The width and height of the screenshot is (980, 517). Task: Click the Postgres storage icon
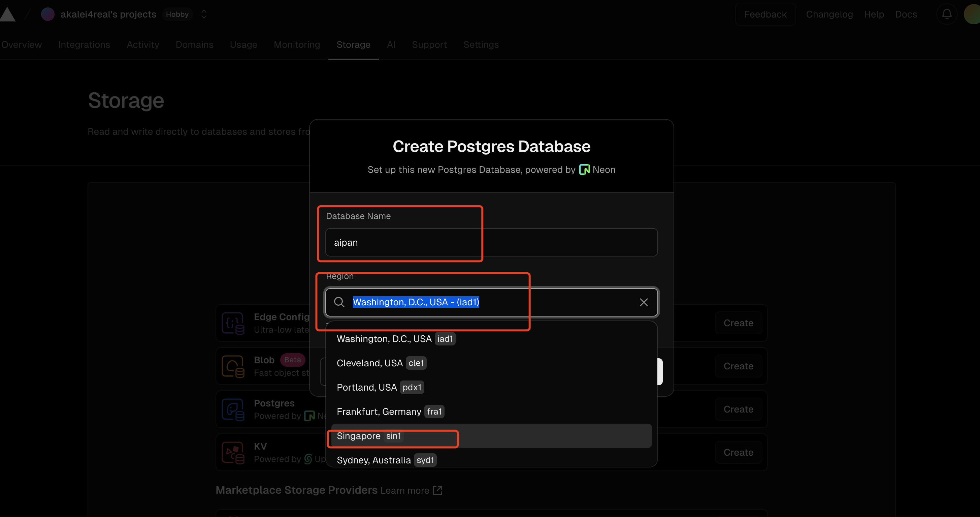pyautogui.click(x=233, y=409)
